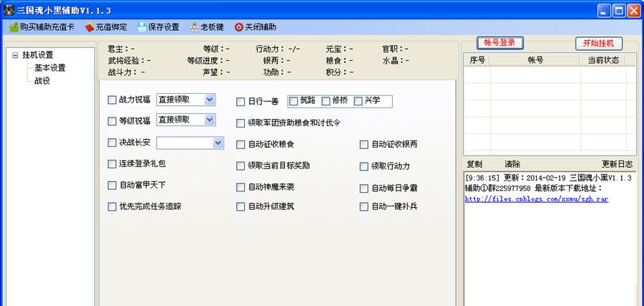This screenshot has height=306, width=644.
Task: Select 老板键 in toolbar
Action: (x=207, y=27)
